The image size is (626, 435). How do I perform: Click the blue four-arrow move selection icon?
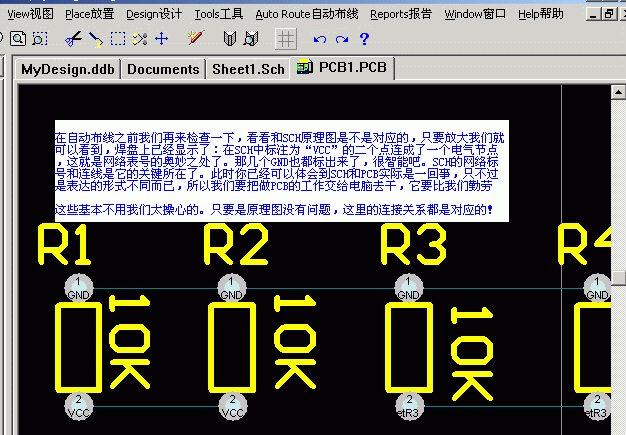coord(161,38)
